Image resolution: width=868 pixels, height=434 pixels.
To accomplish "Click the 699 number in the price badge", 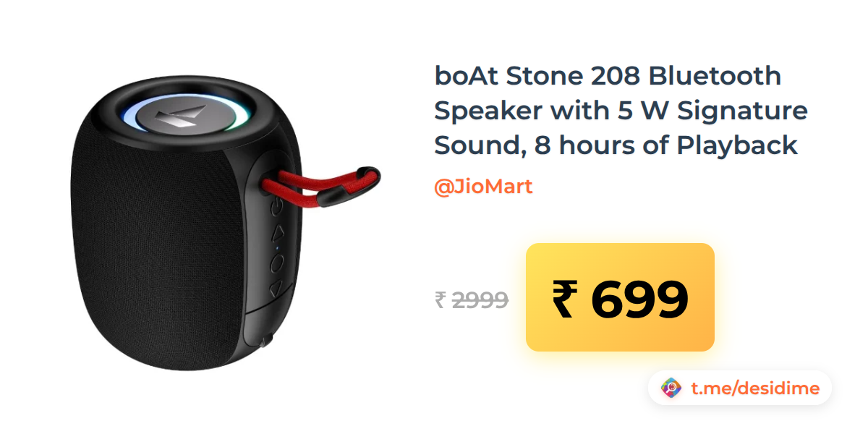I will 639,299.
